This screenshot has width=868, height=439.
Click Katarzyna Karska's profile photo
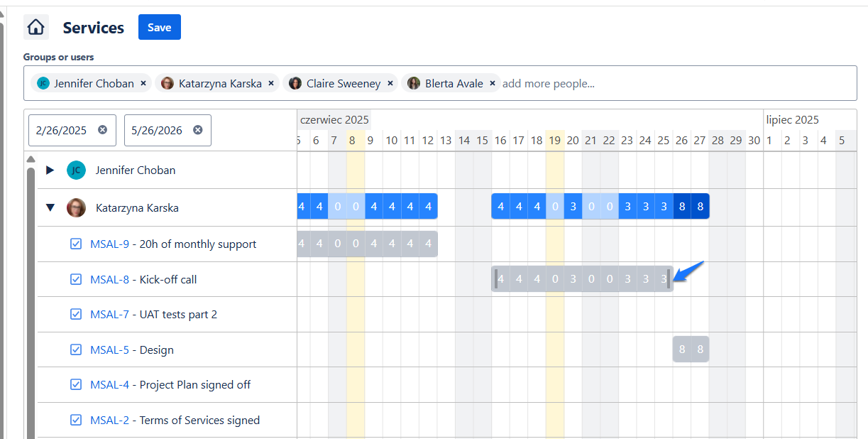coord(167,82)
